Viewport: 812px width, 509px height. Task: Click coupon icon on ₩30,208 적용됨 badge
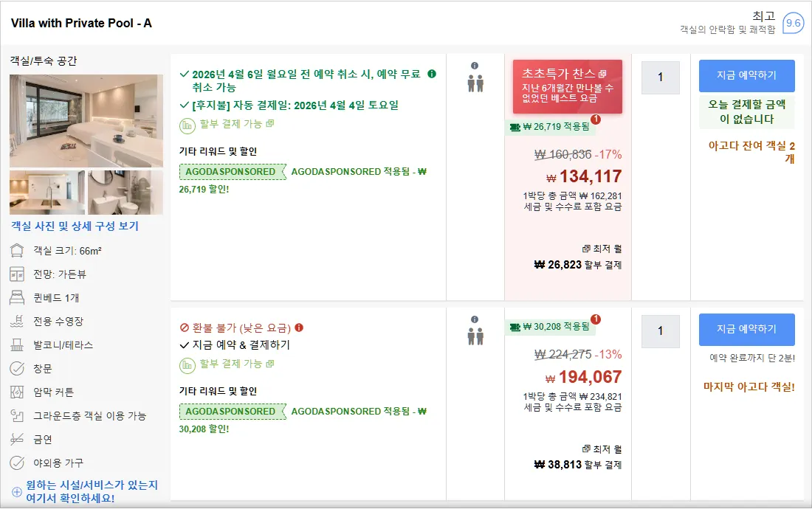coord(515,327)
